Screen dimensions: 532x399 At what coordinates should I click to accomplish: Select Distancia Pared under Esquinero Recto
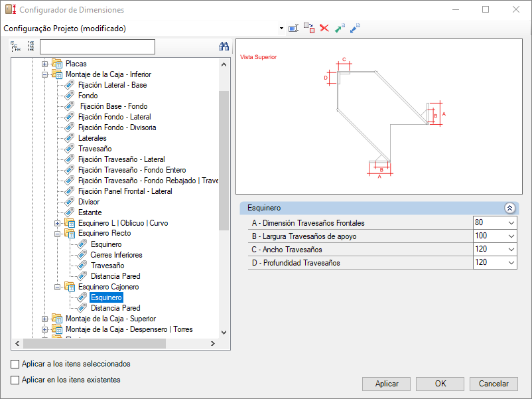tap(115, 276)
